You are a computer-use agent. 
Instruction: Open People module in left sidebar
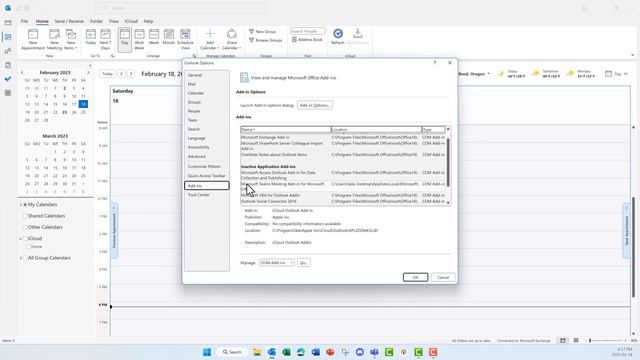(8, 51)
